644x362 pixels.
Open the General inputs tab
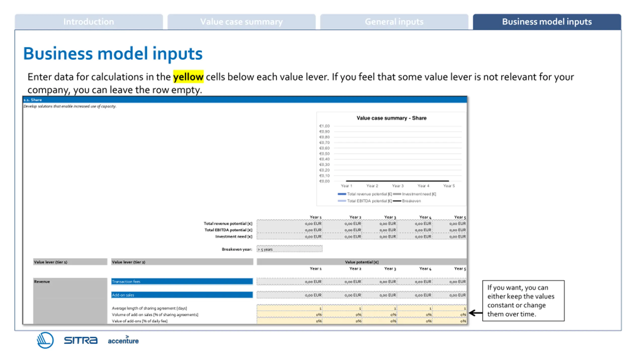pos(394,22)
